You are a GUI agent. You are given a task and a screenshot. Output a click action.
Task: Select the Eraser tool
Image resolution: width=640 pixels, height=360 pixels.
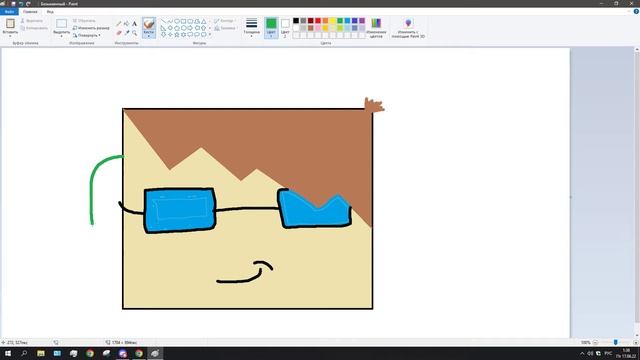coord(119,33)
